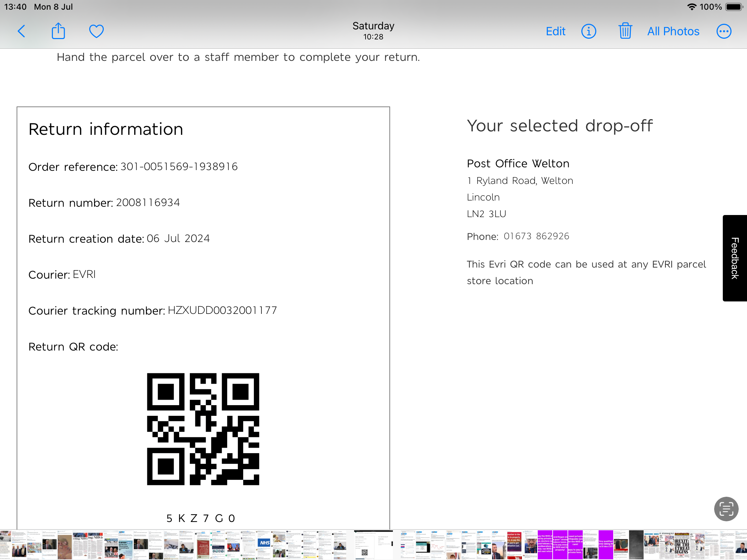
Task: Tap the back chevron arrow
Action: (x=21, y=31)
